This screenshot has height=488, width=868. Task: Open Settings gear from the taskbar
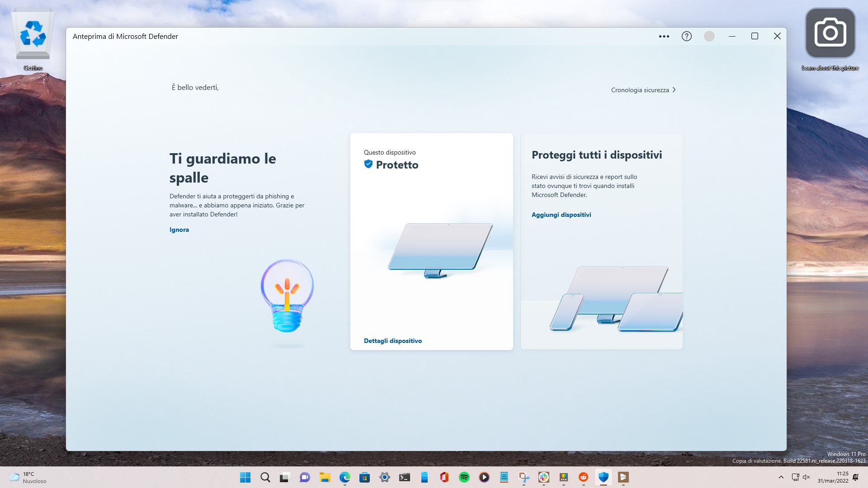(384, 477)
